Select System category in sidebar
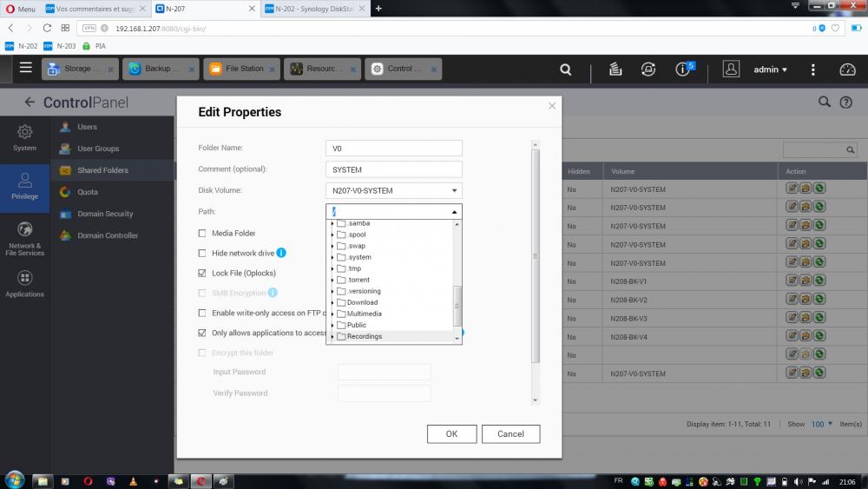 tap(25, 138)
